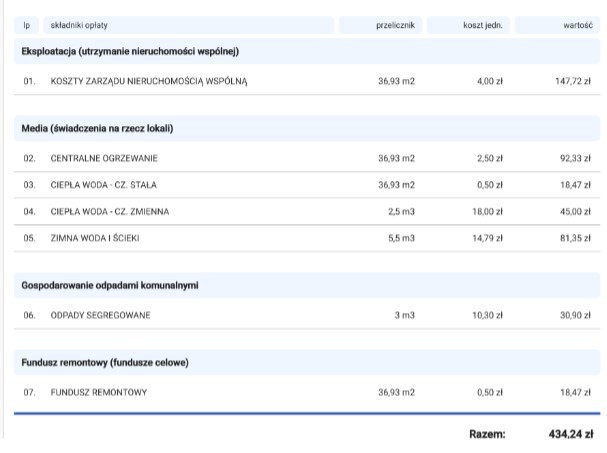Click the 14,79 zł unit cost
Screen dimensions: 607x453
click(x=490, y=238)
